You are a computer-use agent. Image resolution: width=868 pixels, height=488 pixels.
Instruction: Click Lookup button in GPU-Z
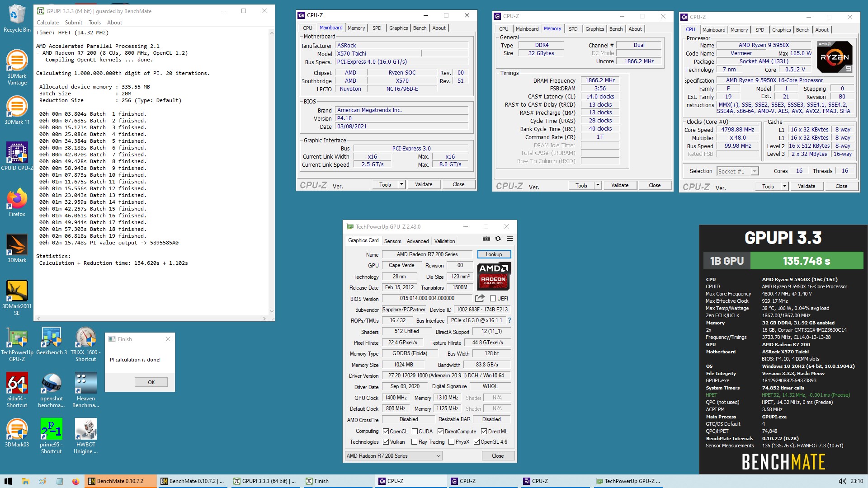coord(494,254)
